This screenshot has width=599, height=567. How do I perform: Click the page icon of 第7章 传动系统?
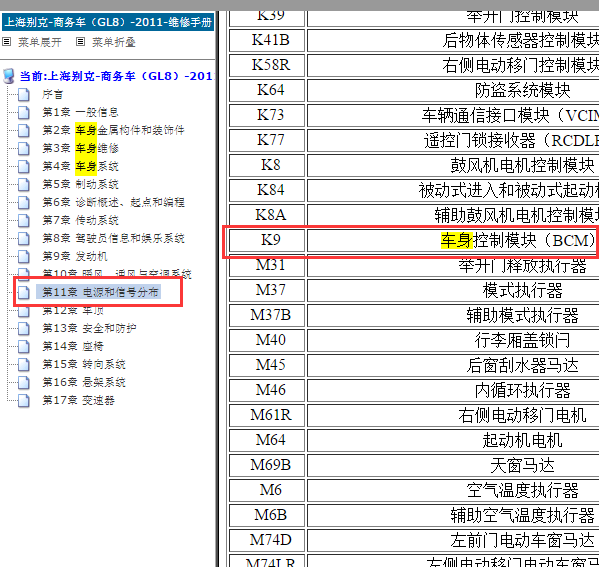click(x=24, y=220)
